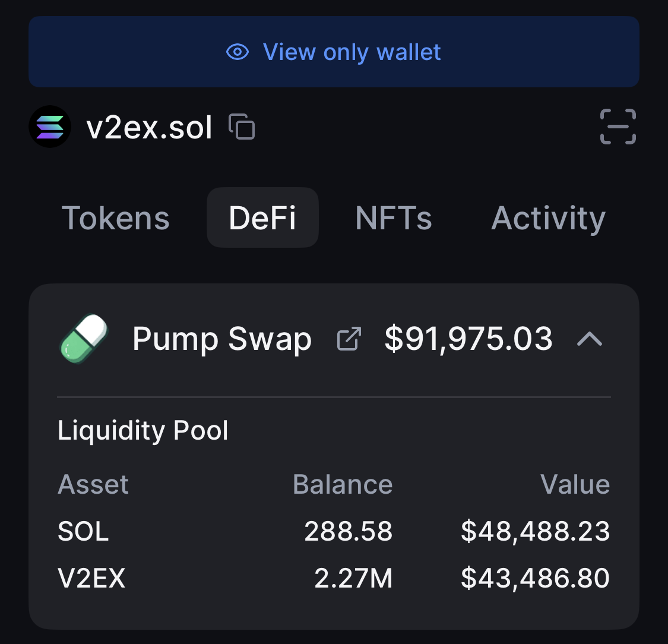Go to the Activity tab

tap(548, 218)
